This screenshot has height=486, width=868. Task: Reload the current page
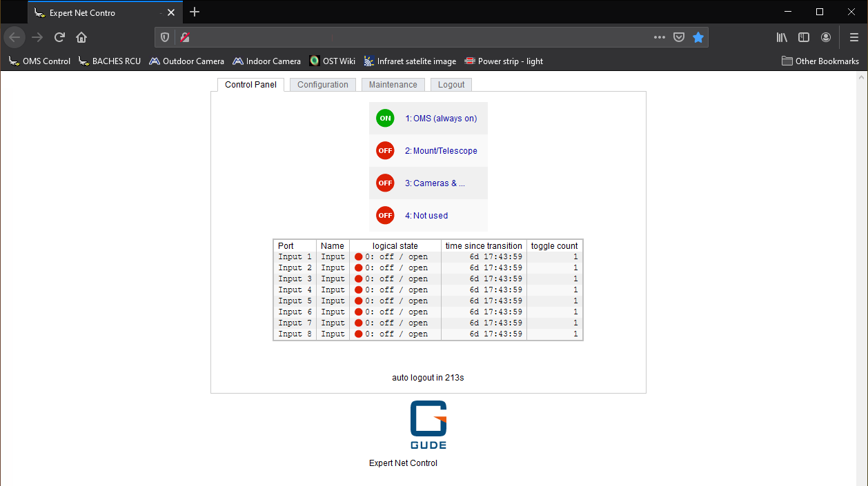click(x=60, y=37)
